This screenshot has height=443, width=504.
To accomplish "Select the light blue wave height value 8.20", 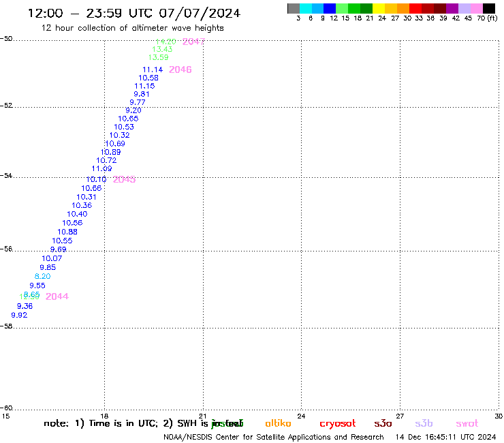I will pos(43,276).
